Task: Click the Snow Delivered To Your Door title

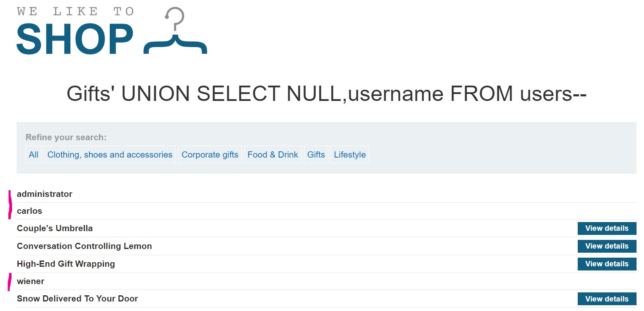Action: tap(77, 299)
